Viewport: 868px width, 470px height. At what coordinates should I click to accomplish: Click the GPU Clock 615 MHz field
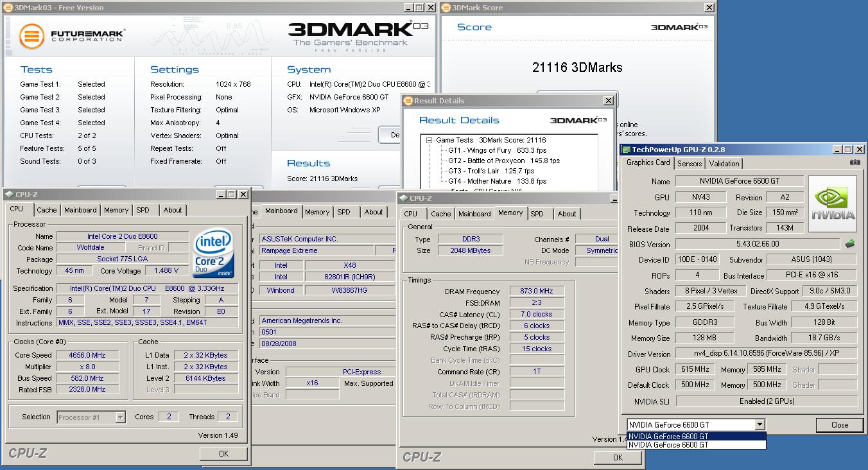[693, 369]
